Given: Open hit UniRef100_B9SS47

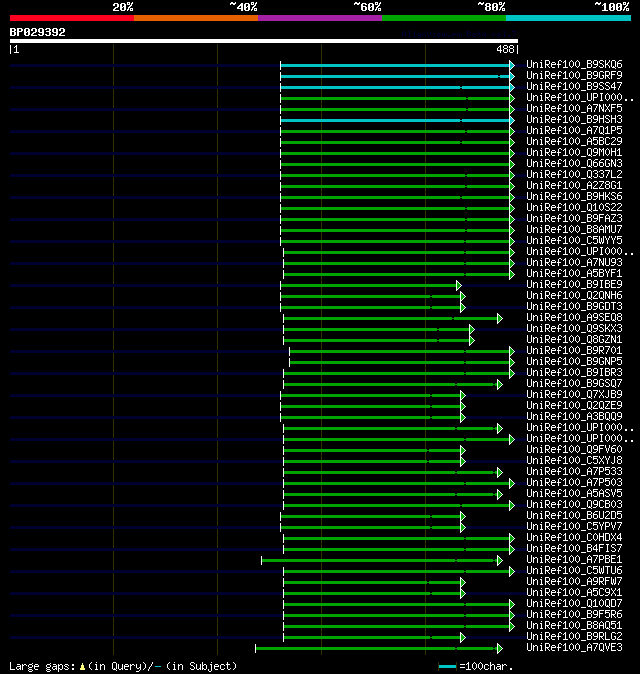Looking at the screenshot, I should click(574, 86).
